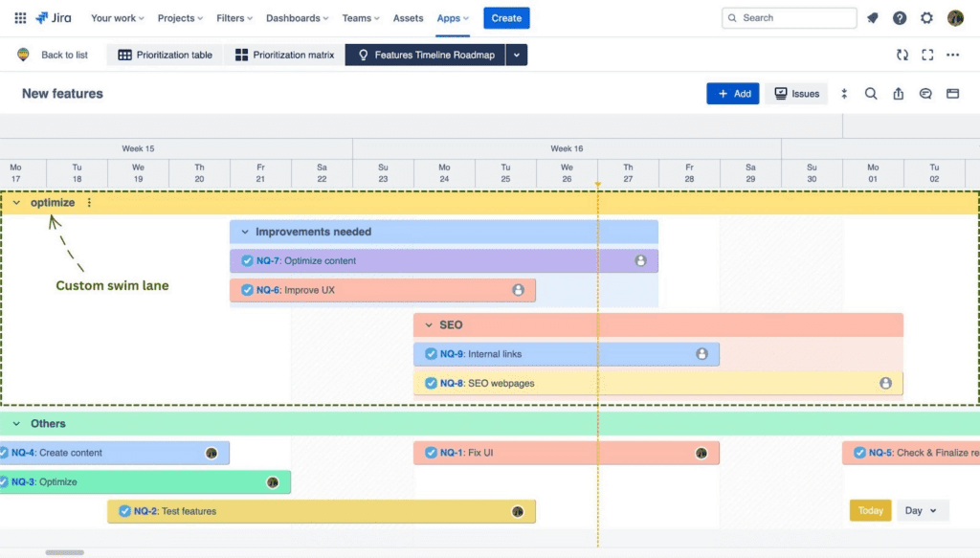The width and height of the screenshot is (980, 558).
Task: Click the Jira logo
Action: click(54, 18)
